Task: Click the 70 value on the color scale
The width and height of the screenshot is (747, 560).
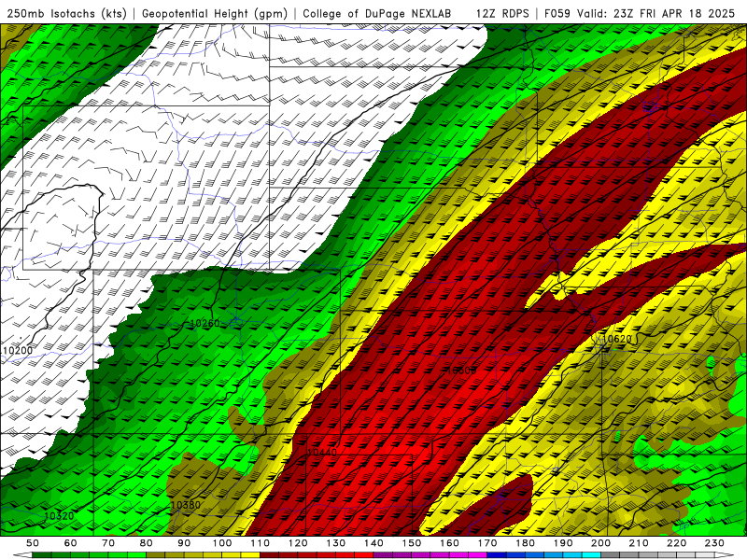Action: pos(108,543)
